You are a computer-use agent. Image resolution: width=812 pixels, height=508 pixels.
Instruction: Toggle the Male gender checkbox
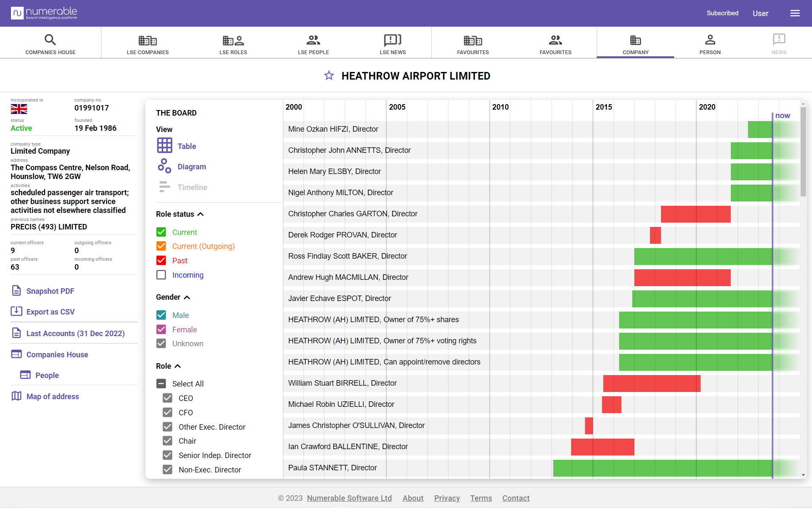click(x=161, y=315)
